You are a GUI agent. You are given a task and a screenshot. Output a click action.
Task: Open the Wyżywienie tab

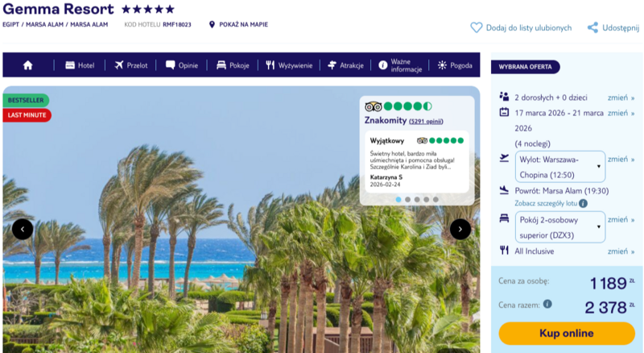click(289, 65)
